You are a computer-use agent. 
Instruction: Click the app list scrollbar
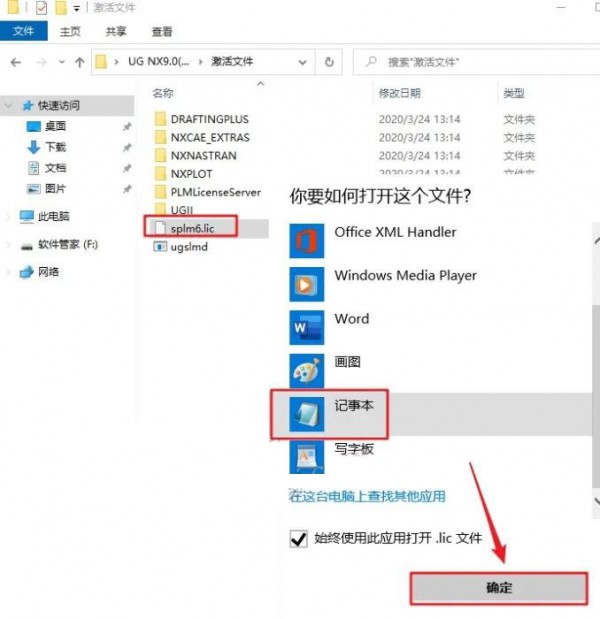(x=596, y=396)
